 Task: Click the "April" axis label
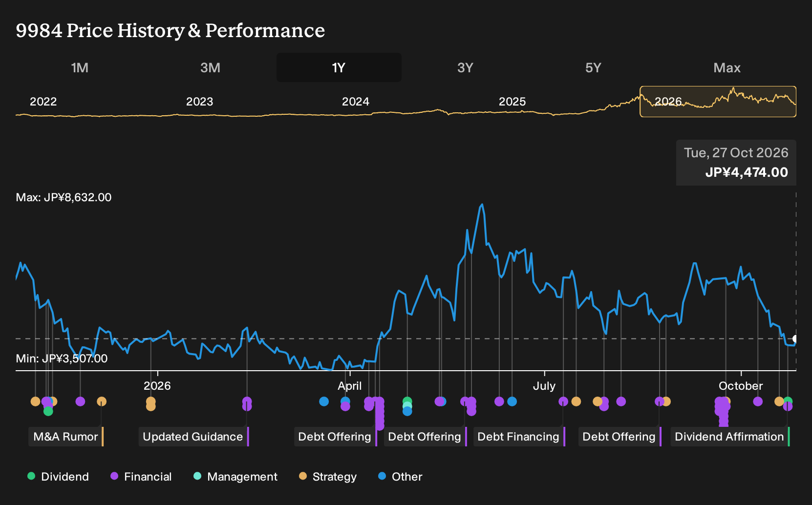click(x=350, y=386)
